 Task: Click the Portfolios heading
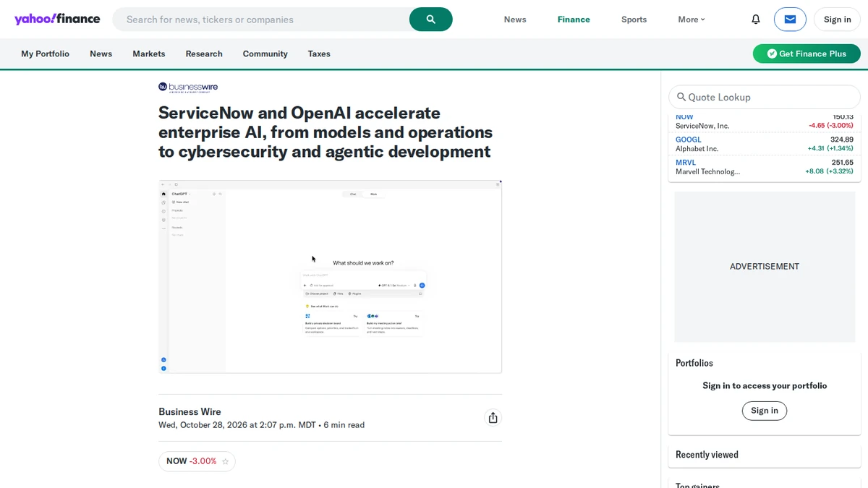click(694, 363)
